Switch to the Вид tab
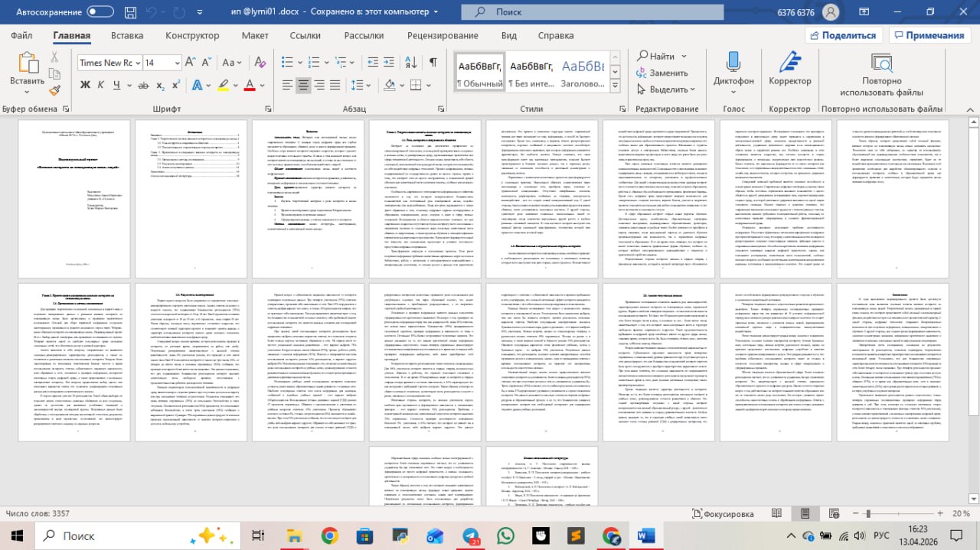980x550 pixels. pyautogui.click(x=508, y=35)
